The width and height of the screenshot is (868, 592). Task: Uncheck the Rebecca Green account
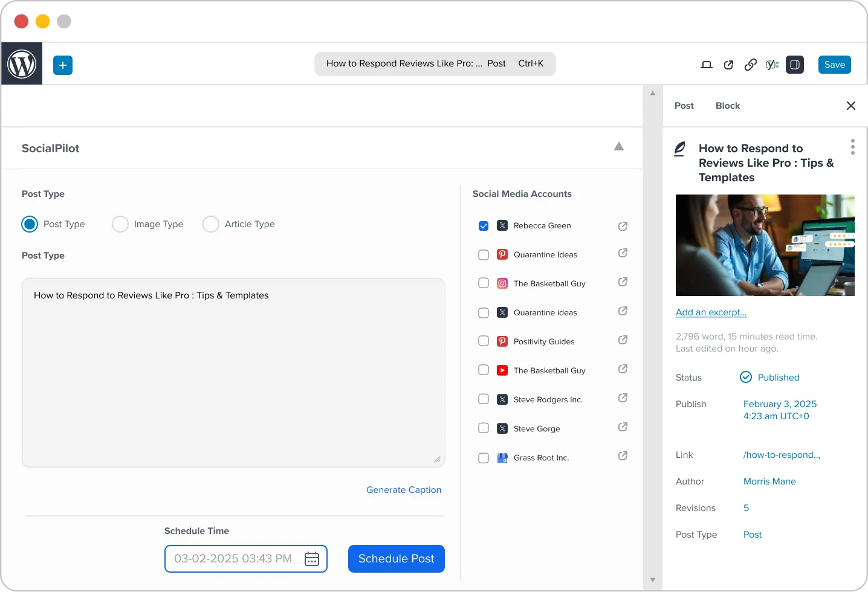pos(484,225)
